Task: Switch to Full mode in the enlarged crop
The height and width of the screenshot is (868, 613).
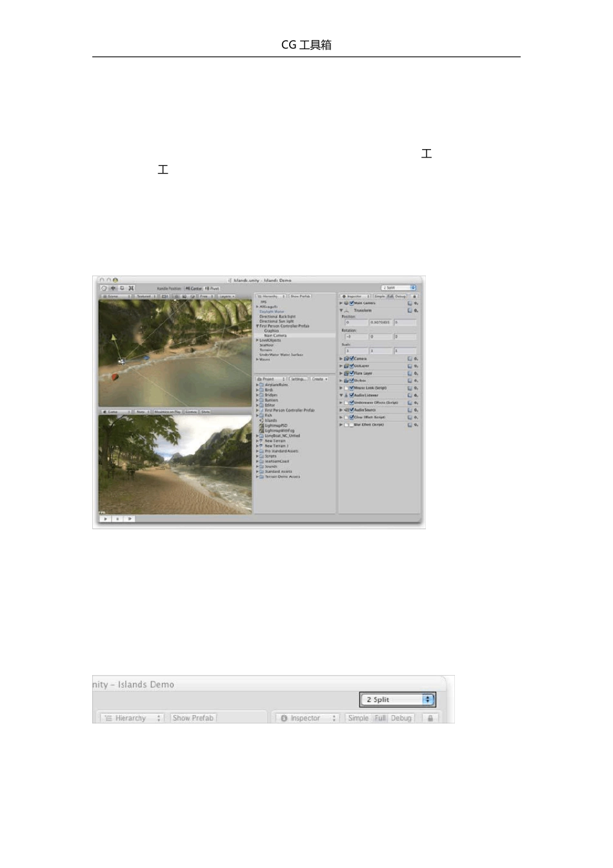Action: (380, 718)
